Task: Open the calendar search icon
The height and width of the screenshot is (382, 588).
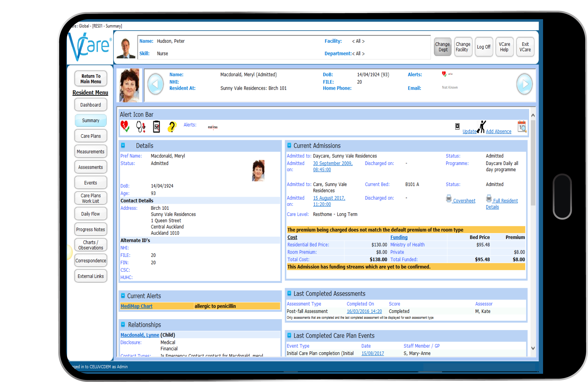Action: [x=522, y=126]
